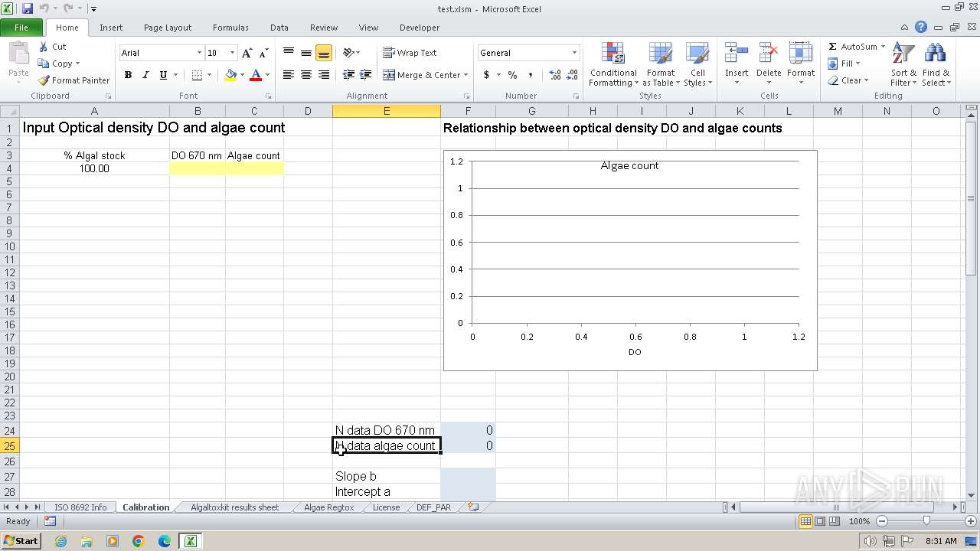Open Cell Styles gallery
The image size is (980, 551).
[697, 65]
